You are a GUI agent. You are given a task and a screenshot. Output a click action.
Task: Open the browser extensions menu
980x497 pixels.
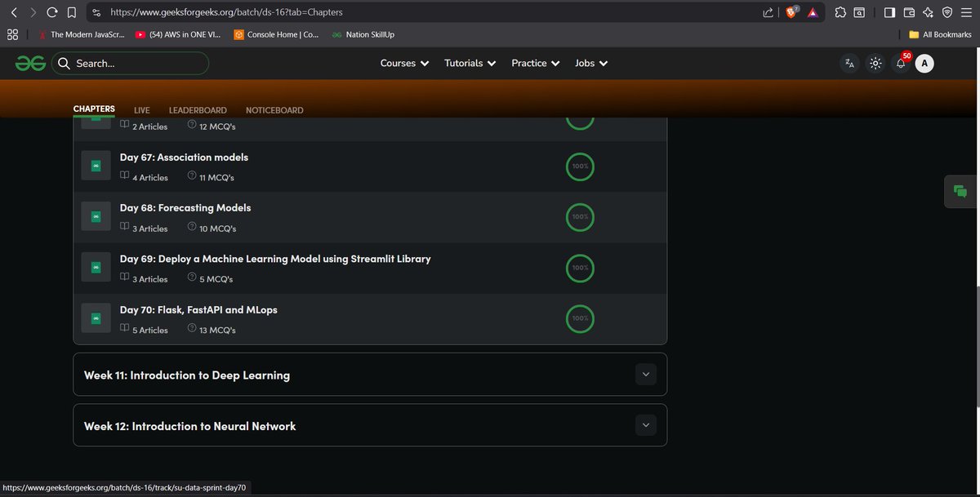tap(840, 13)
